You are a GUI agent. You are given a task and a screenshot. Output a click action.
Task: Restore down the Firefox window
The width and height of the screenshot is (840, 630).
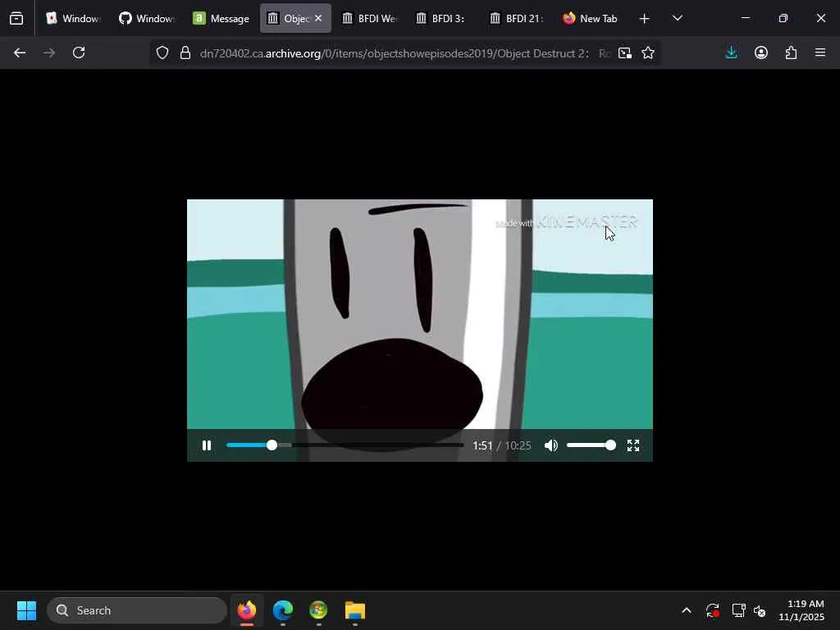point(783,18)
